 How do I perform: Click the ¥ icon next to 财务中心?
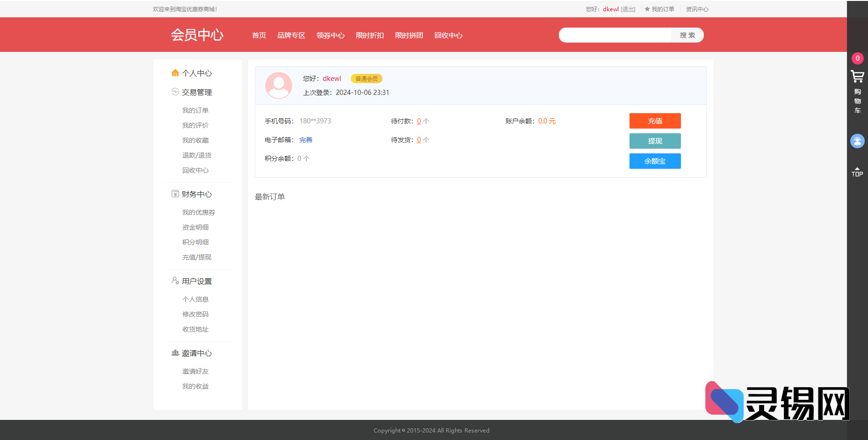(x=175, y=194)
